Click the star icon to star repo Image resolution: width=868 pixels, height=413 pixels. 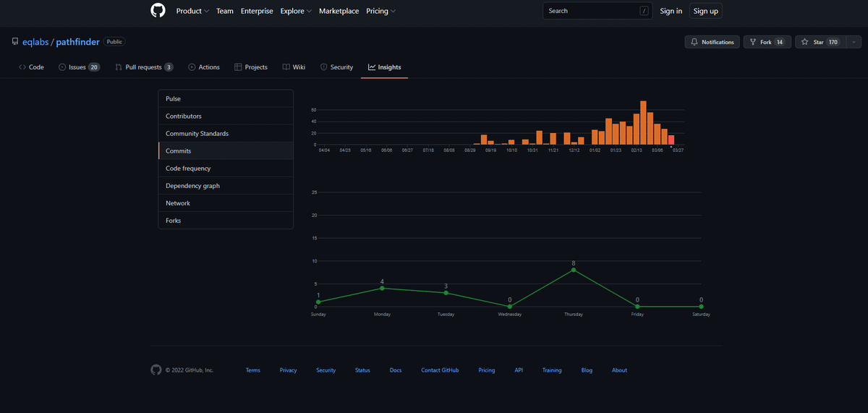tap(804, 43)
